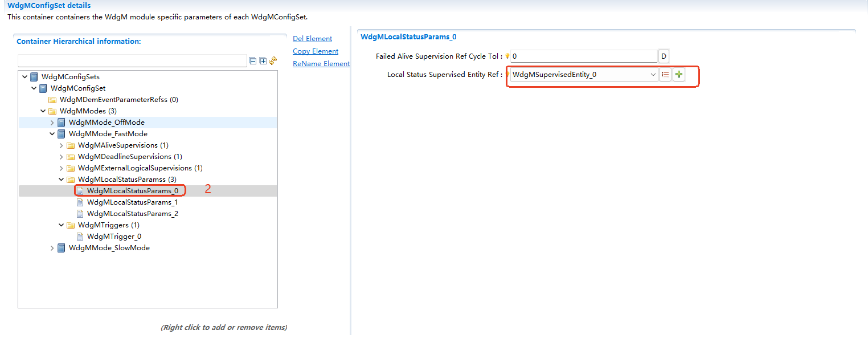The width and height of the screenshot is (868, 338).
Task: Click the key icon beside Failed Alive Supervision field
Action: tap(507, 56)
